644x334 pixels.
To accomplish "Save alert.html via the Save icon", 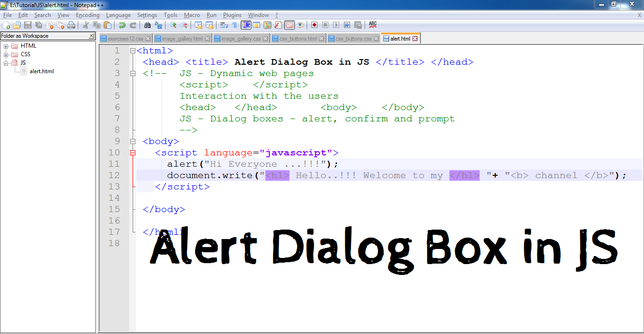I will click(x=27, y=25).
